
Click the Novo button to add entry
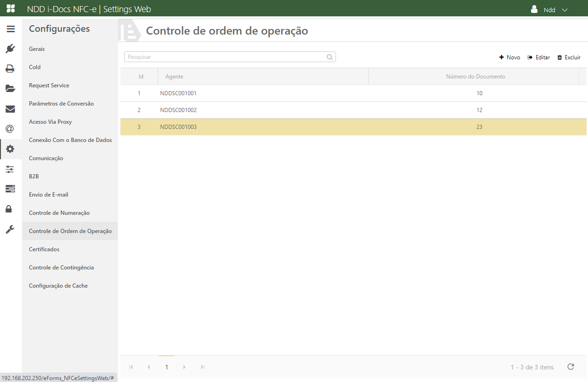pyautogui.click(x=510, y=57)
